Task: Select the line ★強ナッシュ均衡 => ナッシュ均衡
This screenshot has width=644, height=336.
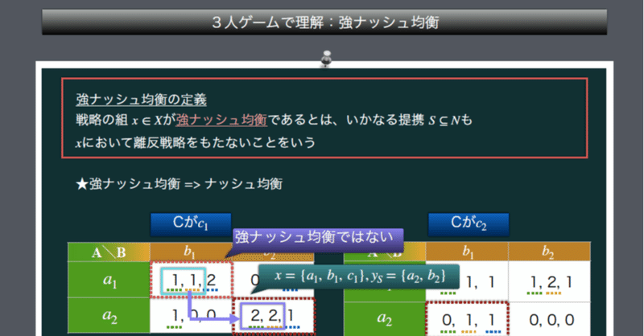Action: [180, 183]
